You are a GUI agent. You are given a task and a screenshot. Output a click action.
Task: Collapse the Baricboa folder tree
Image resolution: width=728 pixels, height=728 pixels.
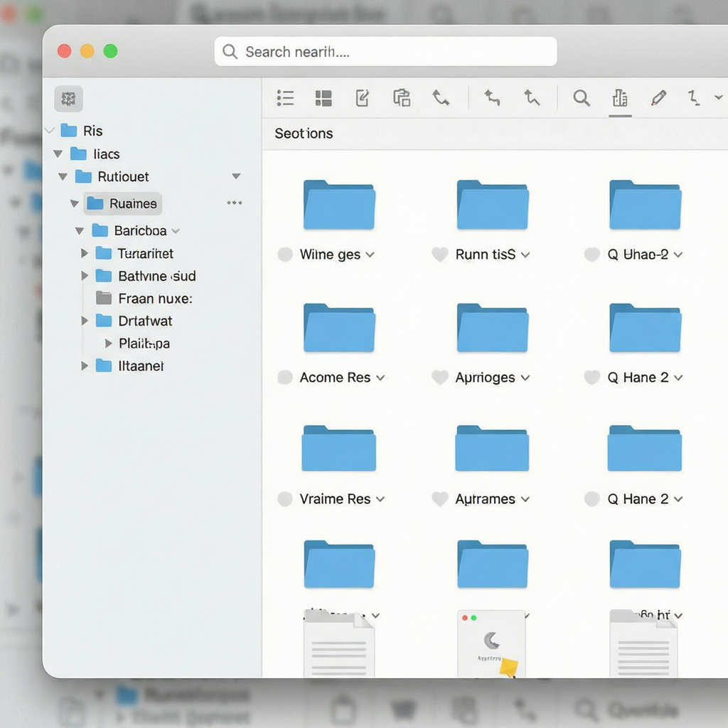click(80, 231)
